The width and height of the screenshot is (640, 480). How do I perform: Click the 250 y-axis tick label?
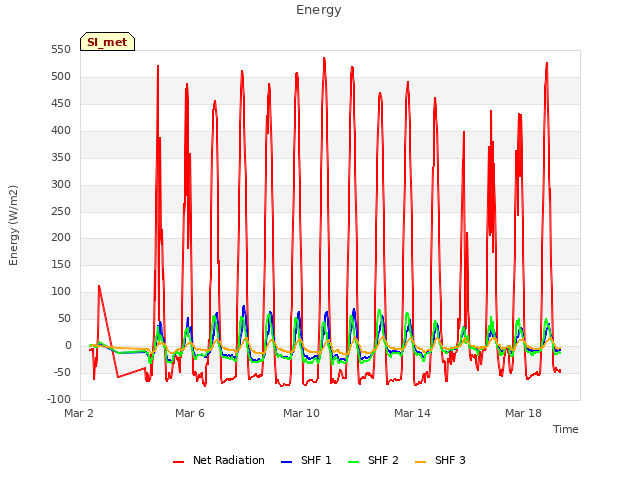(61, 211)
